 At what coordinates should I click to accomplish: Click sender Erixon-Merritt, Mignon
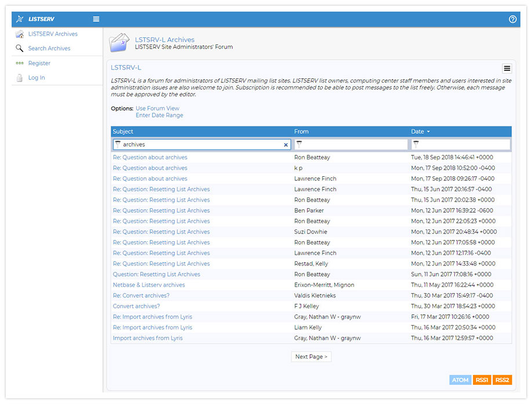[324, 285]
